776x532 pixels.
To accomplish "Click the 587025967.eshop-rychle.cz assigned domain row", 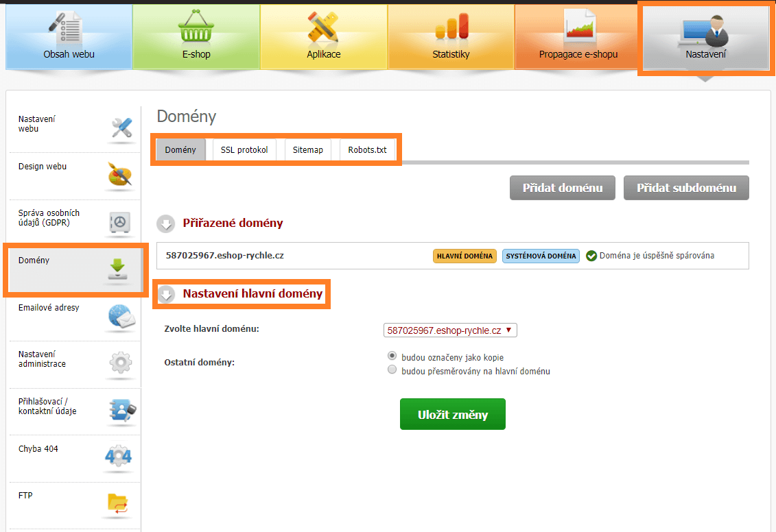I will click(452, 256).
